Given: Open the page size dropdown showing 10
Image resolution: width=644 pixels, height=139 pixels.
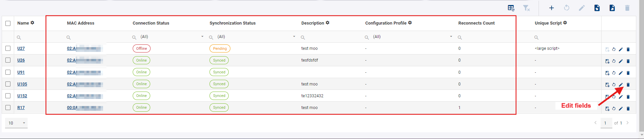Looking at the screenshot, I should tap(17, 123).
